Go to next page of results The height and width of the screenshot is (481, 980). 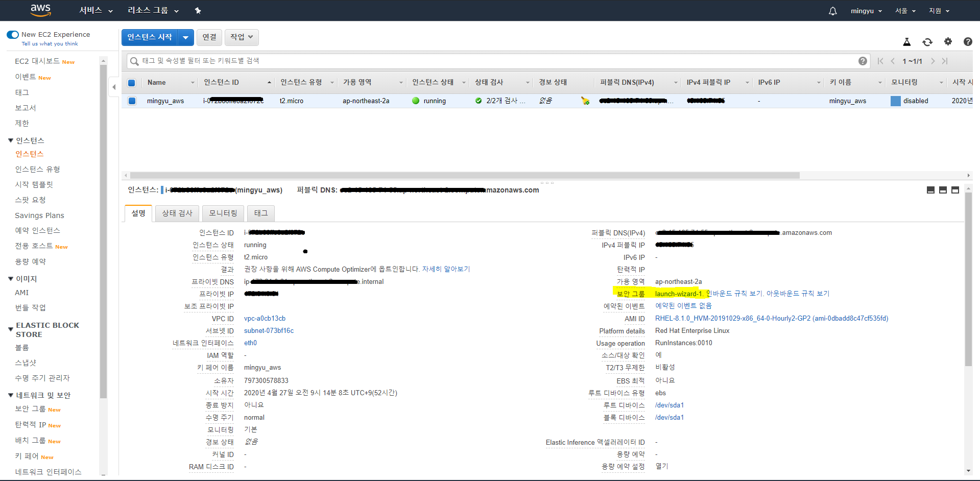click(x=933, y=61)
